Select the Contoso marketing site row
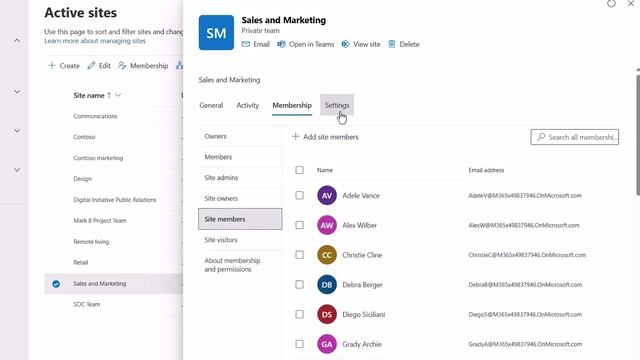The height and width of the screenshot is (360, 640). coord(113,158)
